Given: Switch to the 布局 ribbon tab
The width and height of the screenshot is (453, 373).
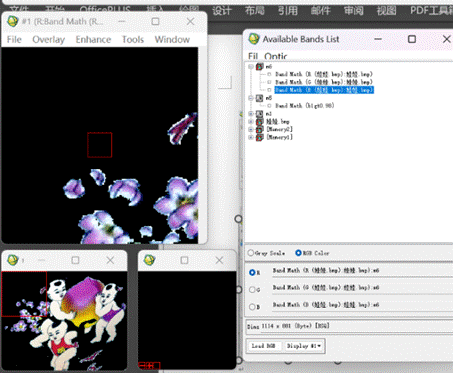Looking at the screenshot, I should 255,11.
